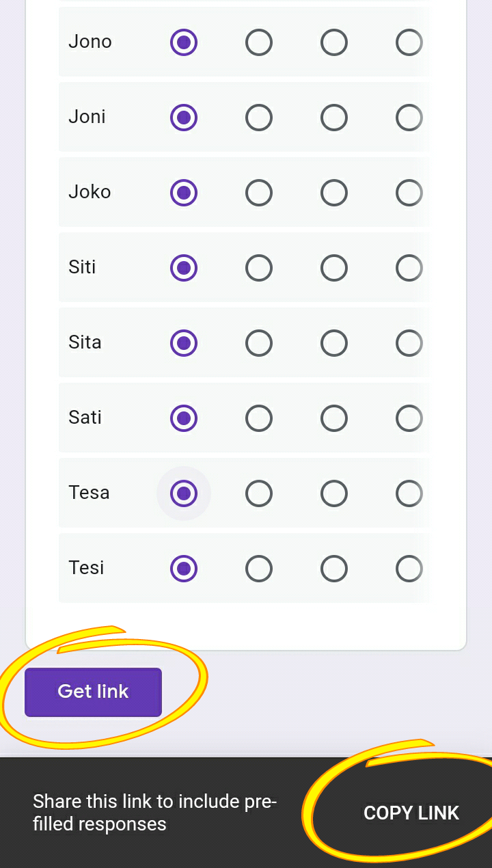Pick third radio option in Tesi row
The image size is (492, 868).
tap(333, 569)
